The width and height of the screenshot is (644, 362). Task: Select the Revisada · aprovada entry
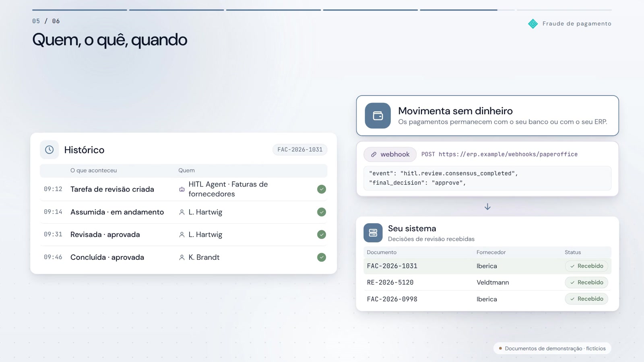184,234
